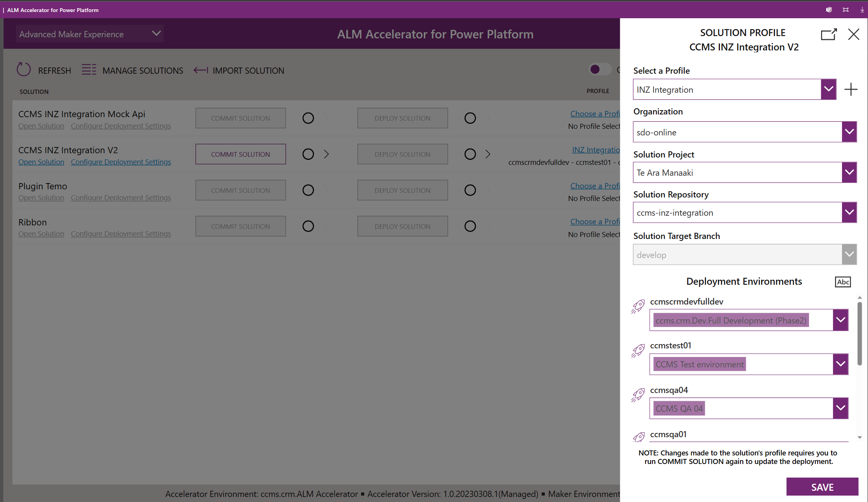Expand the deploy chevron for CCMS INZ Integration V2
This screenshot has width=868, height=502.
[488, 154]
